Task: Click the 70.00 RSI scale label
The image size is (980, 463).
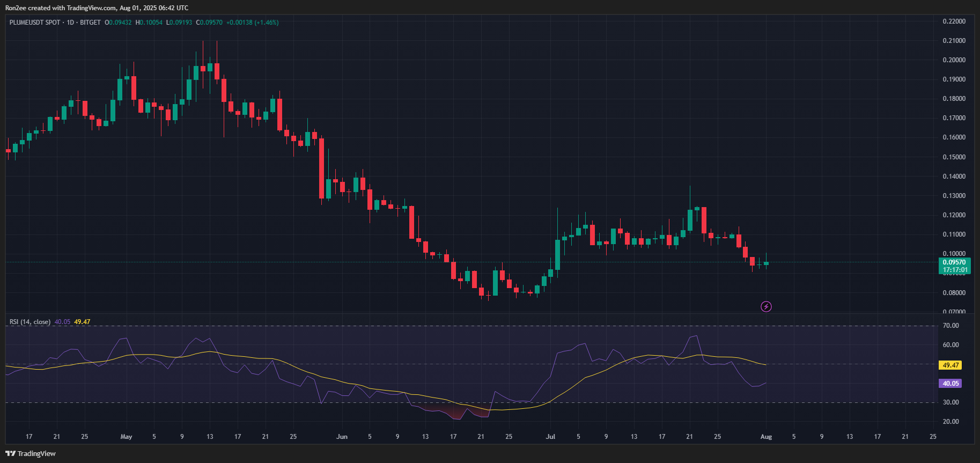Action: [950, 326]
